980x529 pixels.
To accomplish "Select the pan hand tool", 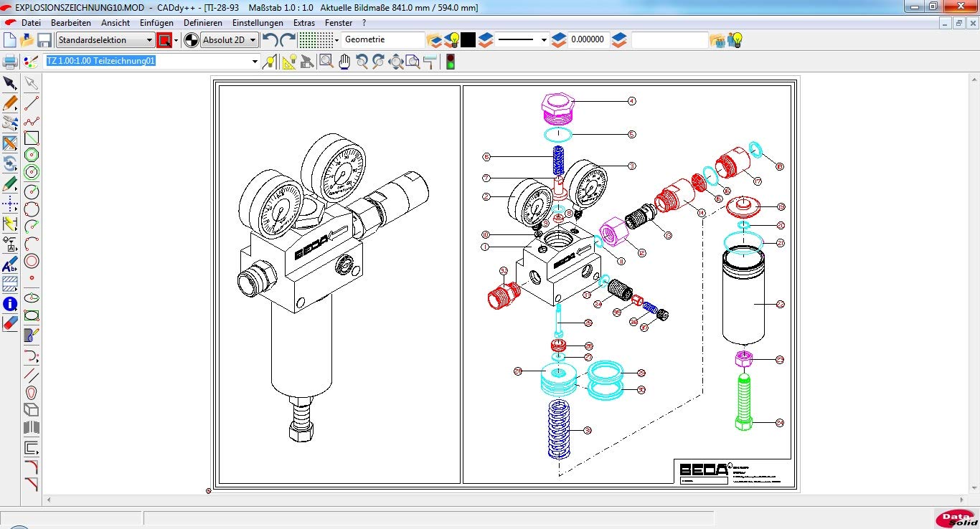I will point(344,62).
